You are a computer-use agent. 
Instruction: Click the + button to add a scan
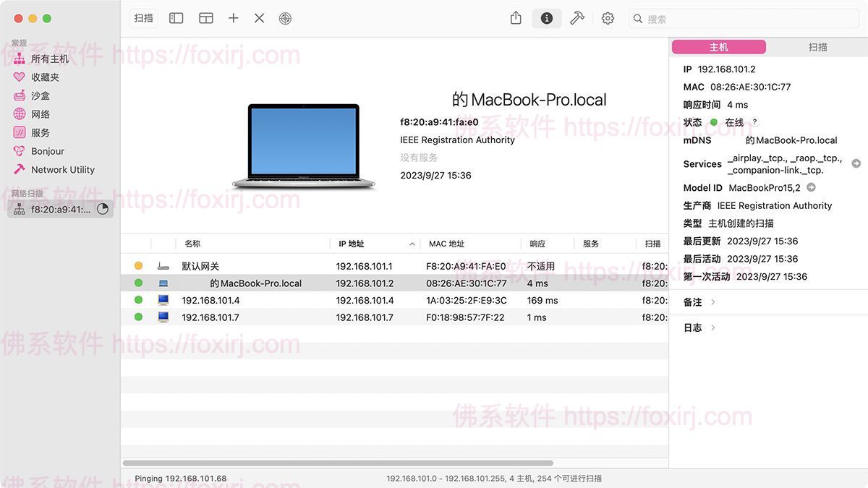[233, 17]
